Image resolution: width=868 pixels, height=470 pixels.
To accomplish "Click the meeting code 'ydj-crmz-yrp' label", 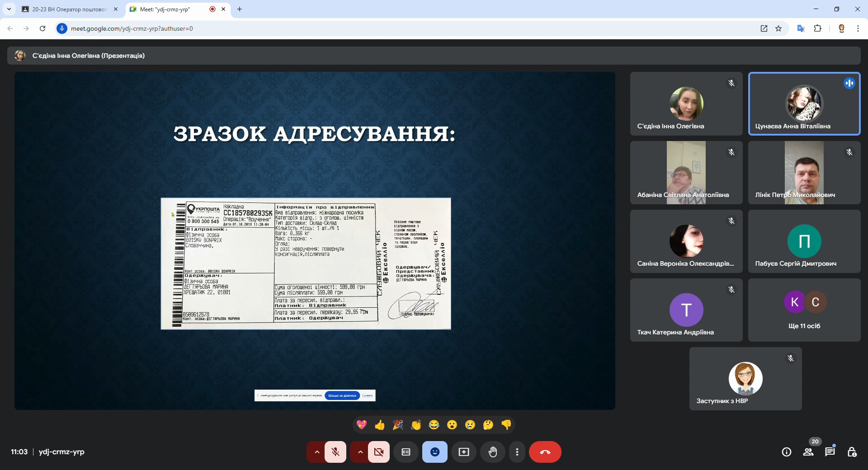I will click(61, 452).
